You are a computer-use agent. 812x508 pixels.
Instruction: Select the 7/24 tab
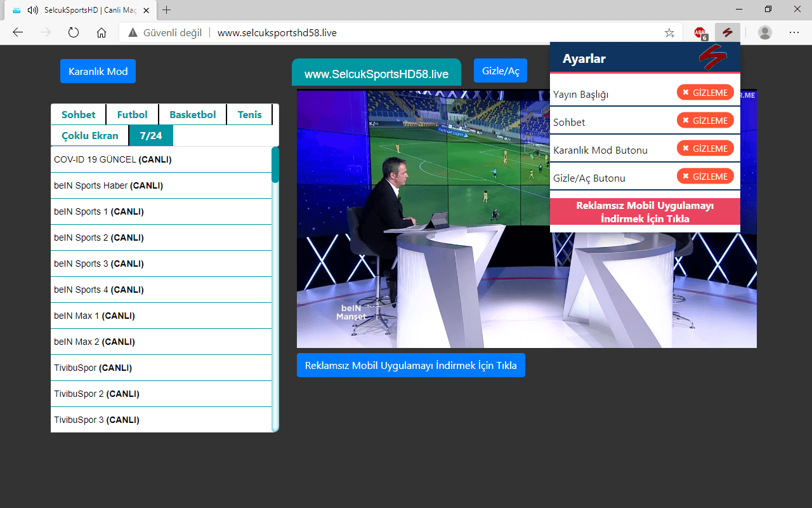pos(151,135)
